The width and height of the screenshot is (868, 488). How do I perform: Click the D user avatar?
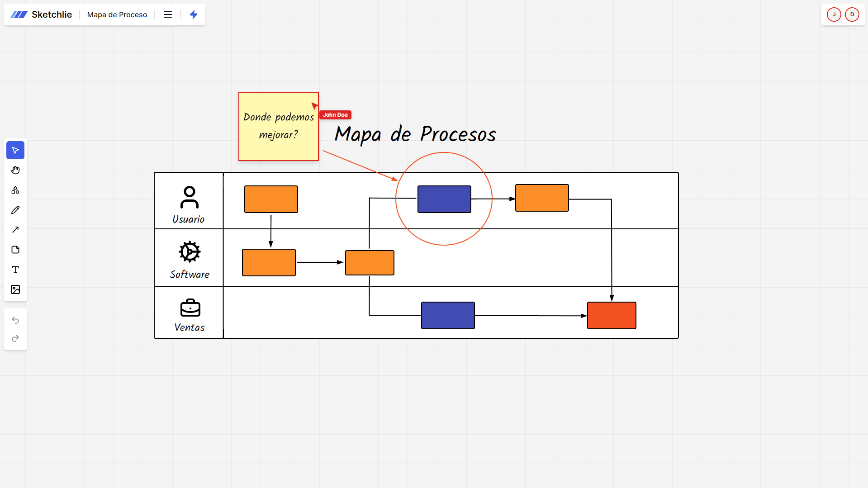pyautogui.click(x=852, y=14)
